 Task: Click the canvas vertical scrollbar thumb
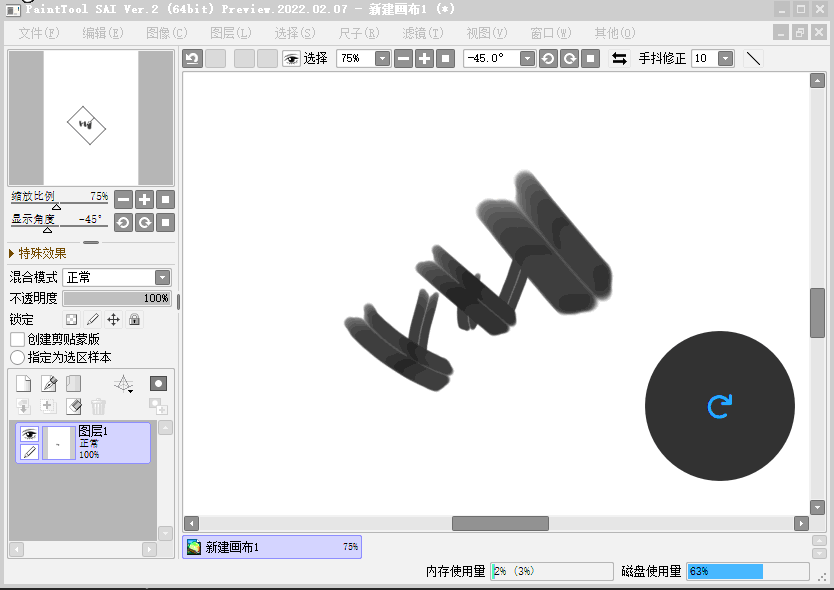(817, 313)
